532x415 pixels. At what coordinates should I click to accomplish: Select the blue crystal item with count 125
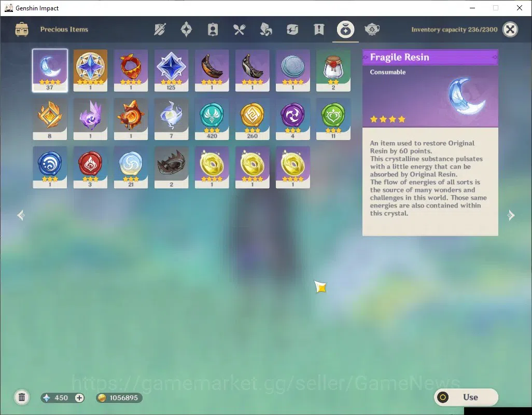coord(171,70)
